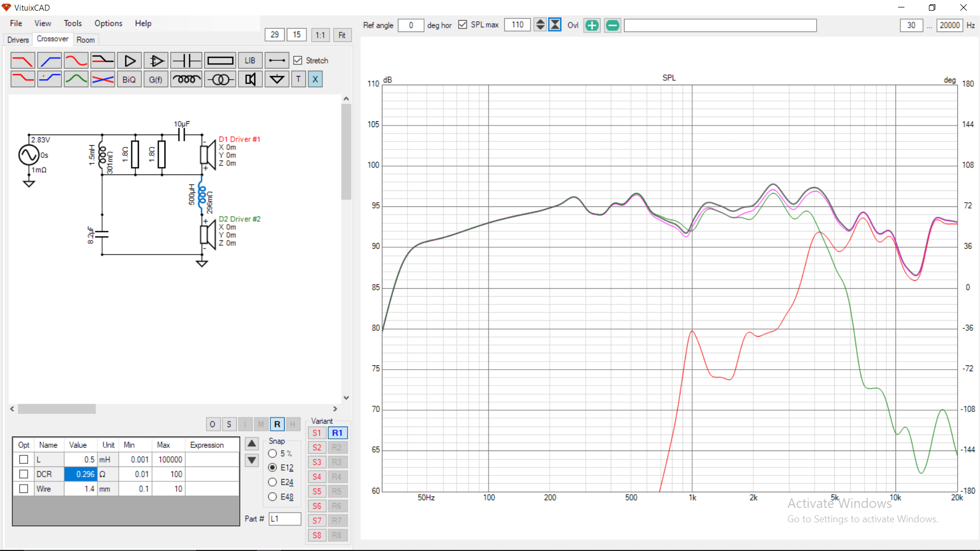Select the E48 snap option
This screenshot has height=551, width=980.
(272, 497)
